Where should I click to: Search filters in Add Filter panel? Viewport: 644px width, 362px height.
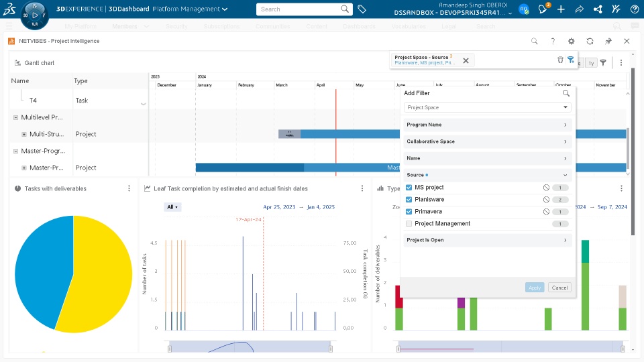(566, 93)
